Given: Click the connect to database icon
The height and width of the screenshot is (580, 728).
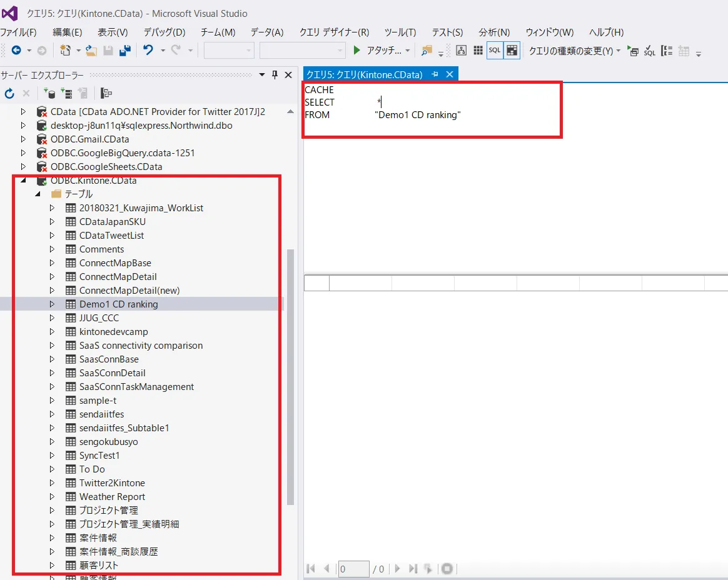Looking at the screenshot, I should point(49,94).
